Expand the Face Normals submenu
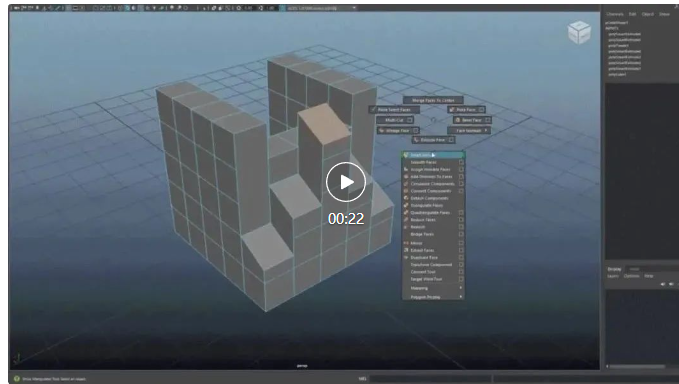679x384 pixels. coord(469,130)
